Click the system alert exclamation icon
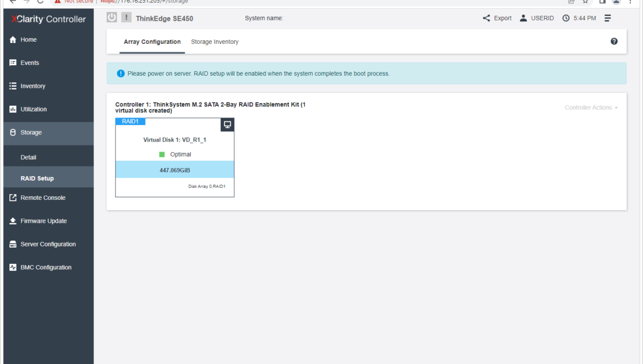The image size is (643, 364). point(126,17)
